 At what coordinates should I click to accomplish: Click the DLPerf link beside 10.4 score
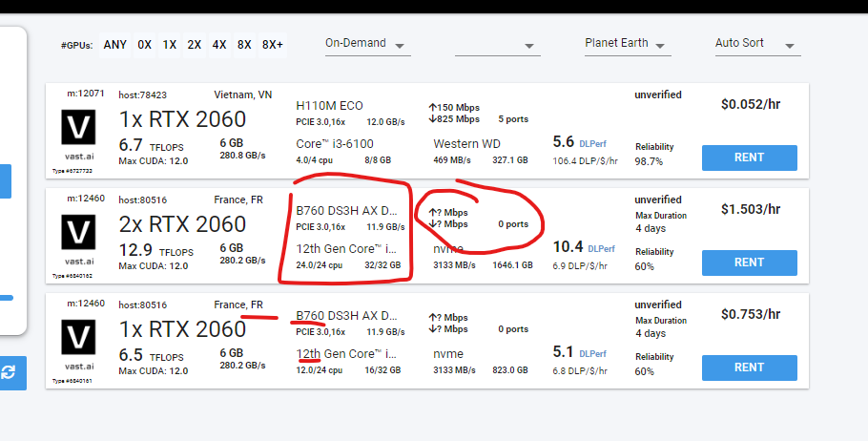pos(601,248)
